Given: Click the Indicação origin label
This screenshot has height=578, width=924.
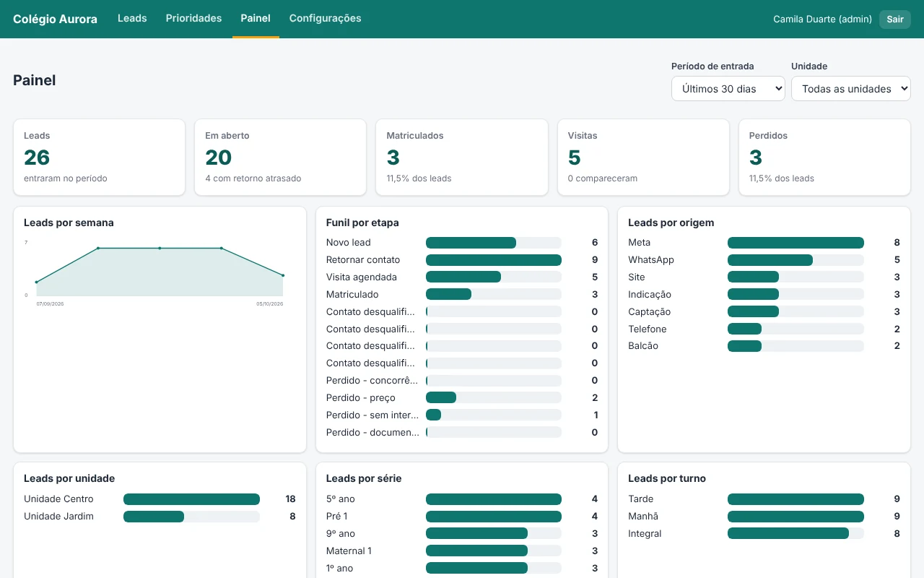Looking at the screenshot, I should (x=650, y=295).
